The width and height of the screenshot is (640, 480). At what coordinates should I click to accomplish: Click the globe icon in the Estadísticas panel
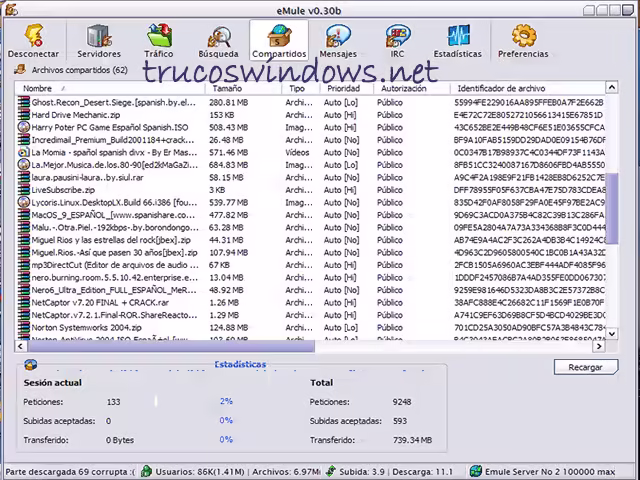(x=31, y=364)
